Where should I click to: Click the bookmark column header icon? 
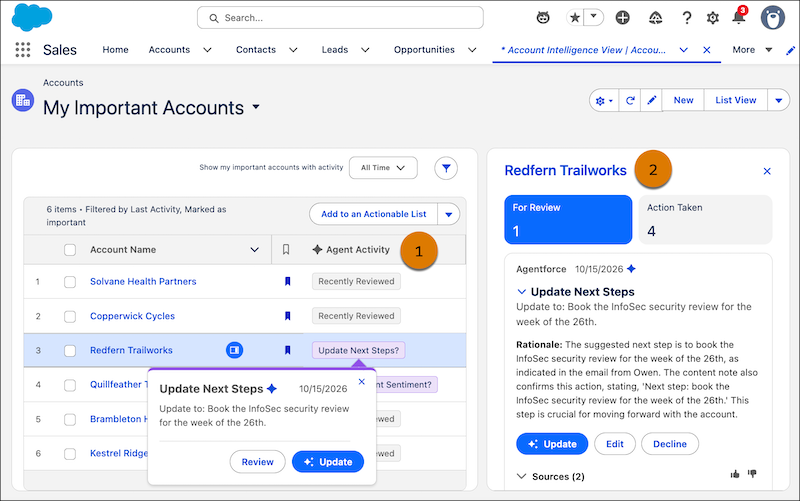[x=286, y=249]
